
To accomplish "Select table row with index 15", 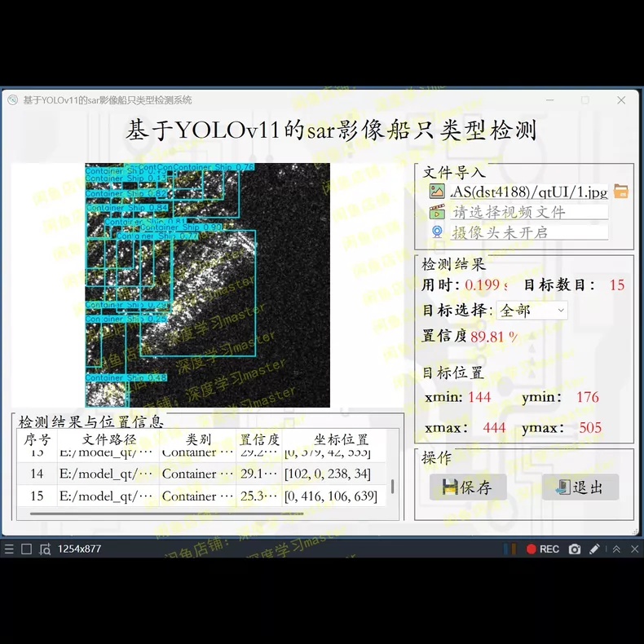I will point(201,496).
